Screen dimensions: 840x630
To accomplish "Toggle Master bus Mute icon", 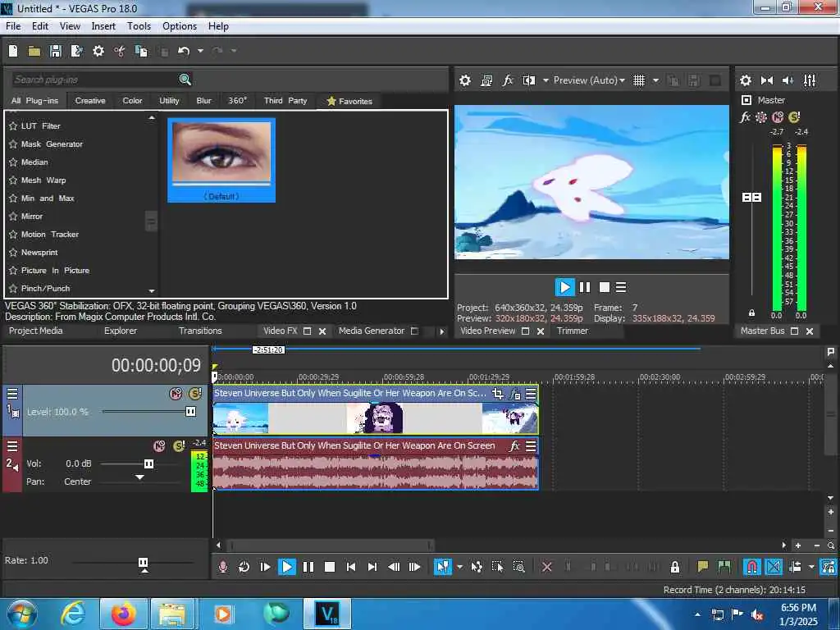I will pyautogui.click(x=778, y=116).
